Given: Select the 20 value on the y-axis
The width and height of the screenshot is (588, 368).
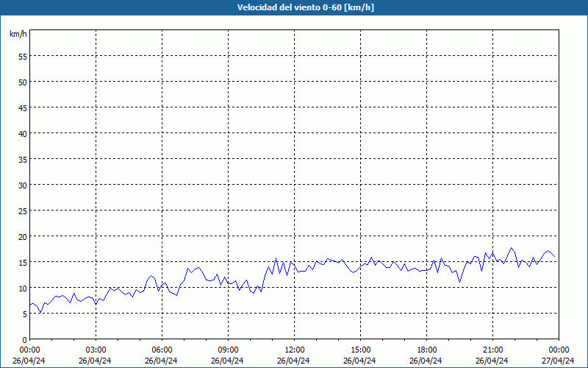Looking at the screenshot, I should [23, 237].
